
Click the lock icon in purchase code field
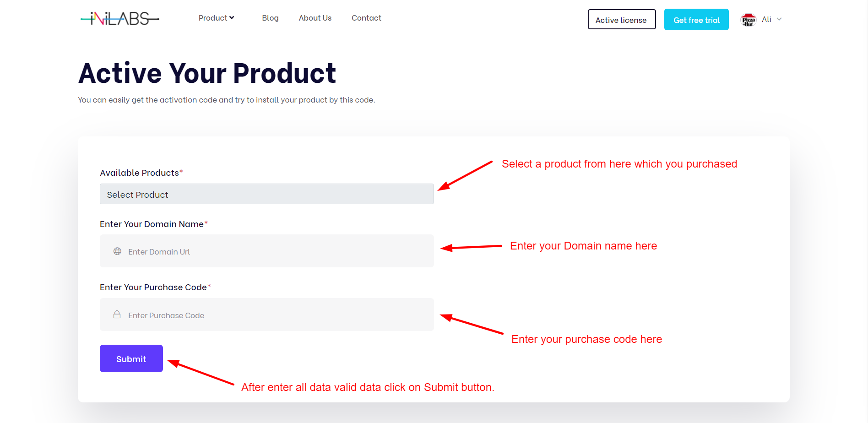117,315
